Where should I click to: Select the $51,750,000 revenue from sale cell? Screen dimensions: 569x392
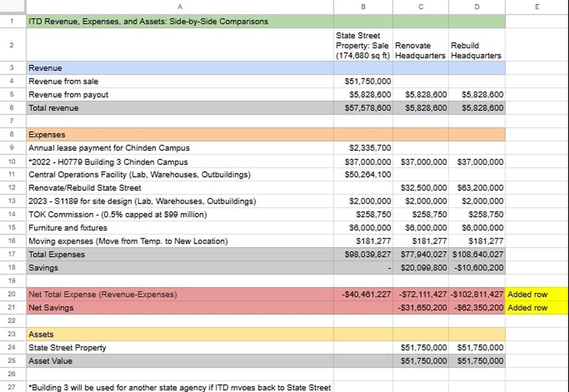[x=363, y=81]
